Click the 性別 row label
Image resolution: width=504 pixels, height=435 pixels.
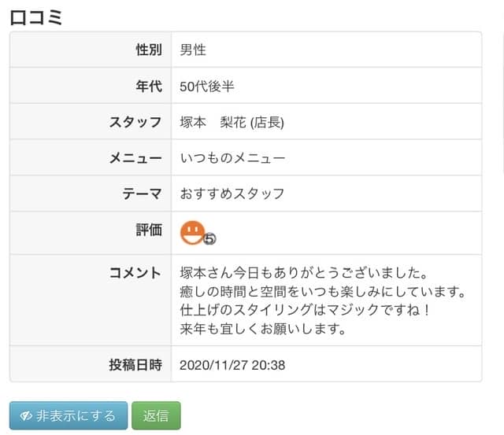(149, 50)
